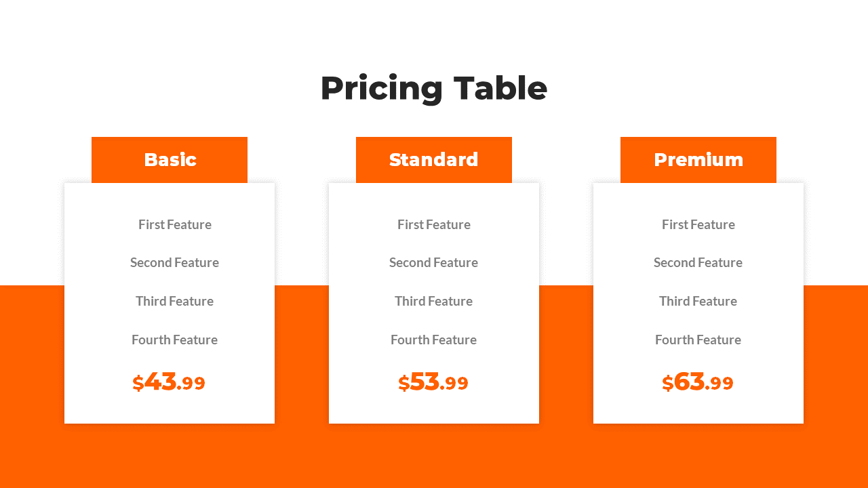Click the $53.99 Standard price
The image size is (868, 488).
[433, 382]
